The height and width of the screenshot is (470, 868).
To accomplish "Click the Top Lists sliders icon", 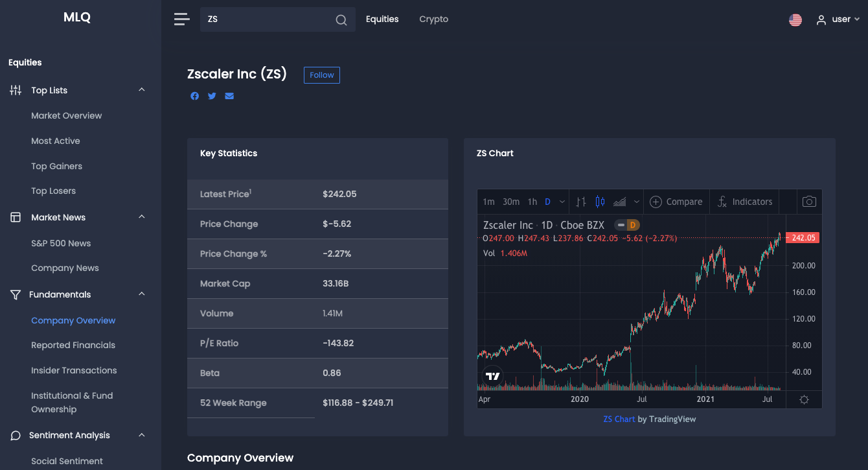I will tap(16, 90).
